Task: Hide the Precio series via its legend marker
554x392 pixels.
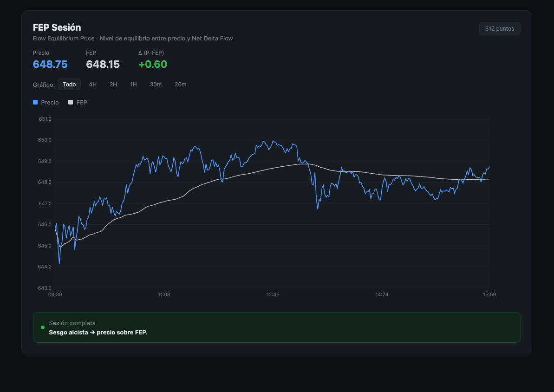Action: tap(34, 102)
